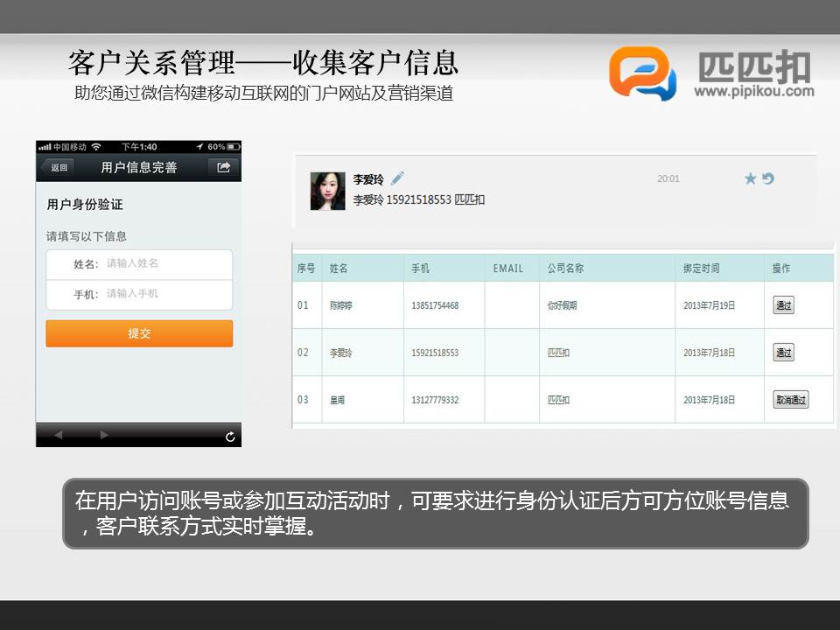Tap the share icon in phone header
The height and width of the screenshot is (630, 840).
click(x=223, y=167)
